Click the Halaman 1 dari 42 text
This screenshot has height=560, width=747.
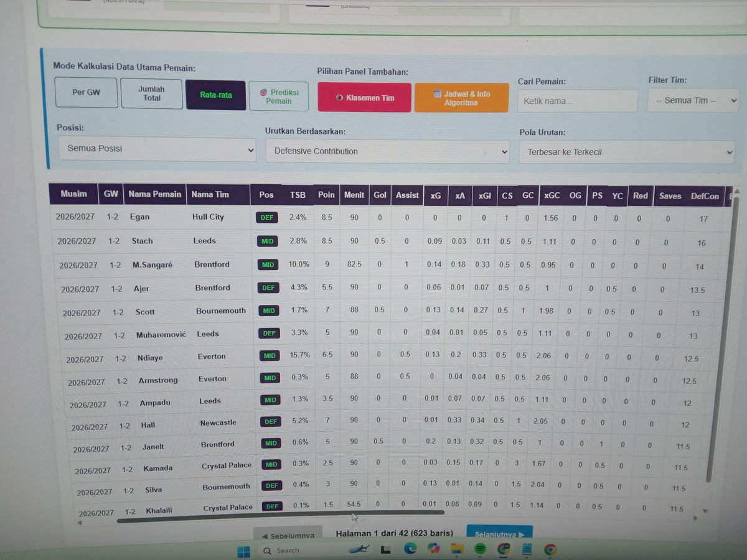(x=394, y=533)
